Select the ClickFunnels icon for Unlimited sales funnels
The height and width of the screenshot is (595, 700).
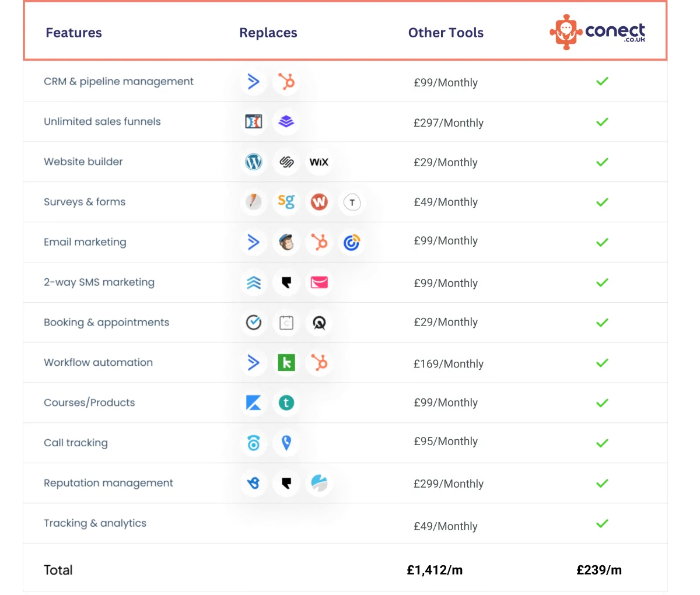[x=254, y=122]
